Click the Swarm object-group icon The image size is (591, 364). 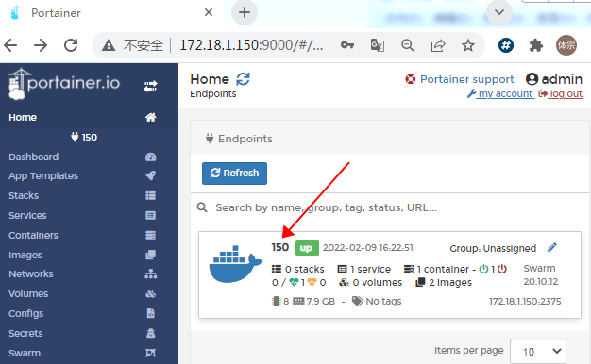click(151, 353)
